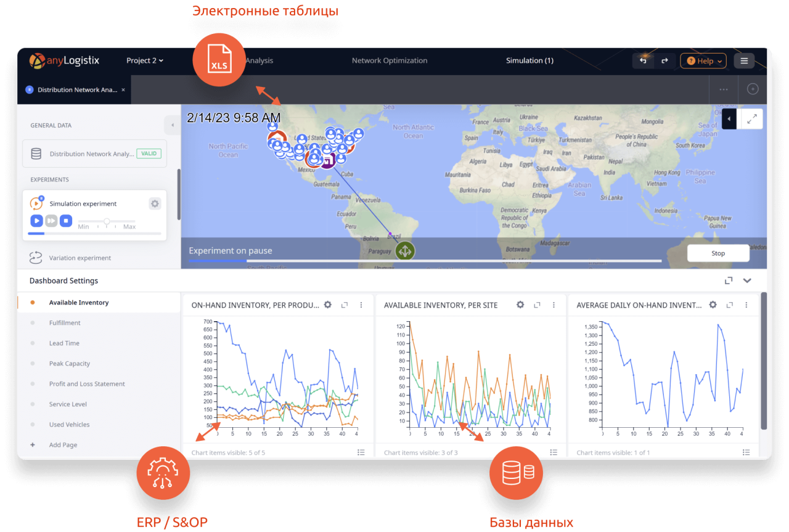Maximize Average Daily On-Hand Inventory chart
Screen dimensions: 789x532
729,305
